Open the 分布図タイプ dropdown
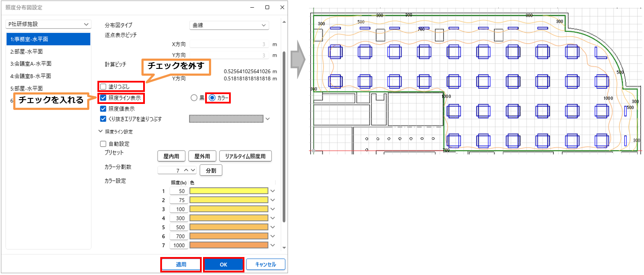This screenshot has height=275, width=644. (229, 25)
